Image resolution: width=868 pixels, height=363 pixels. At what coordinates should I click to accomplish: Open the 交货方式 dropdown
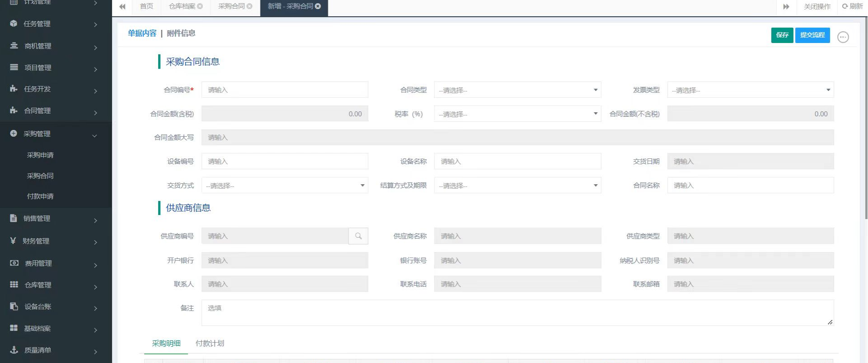pyautogui.click(x=285, y=185)
